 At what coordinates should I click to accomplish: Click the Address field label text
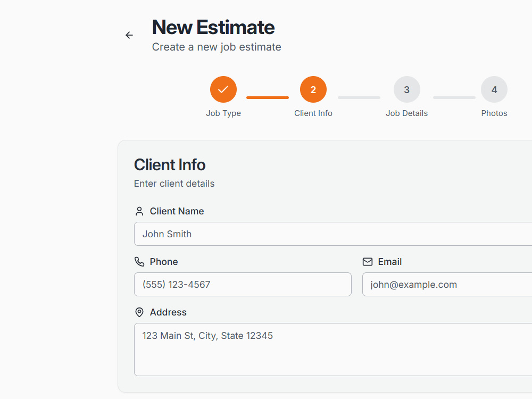168,312
